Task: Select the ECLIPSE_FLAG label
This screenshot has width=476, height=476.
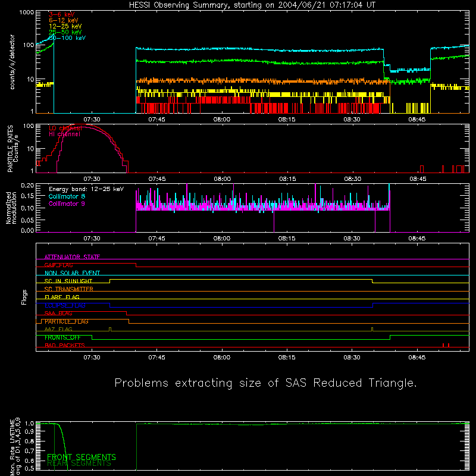Action: pyautogui.click(x=65, y=305)
